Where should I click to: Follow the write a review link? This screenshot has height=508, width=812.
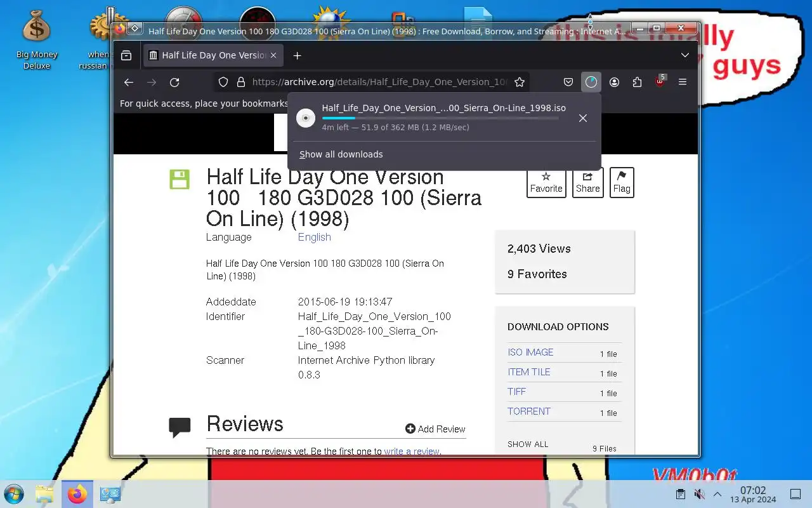point(412,451)
